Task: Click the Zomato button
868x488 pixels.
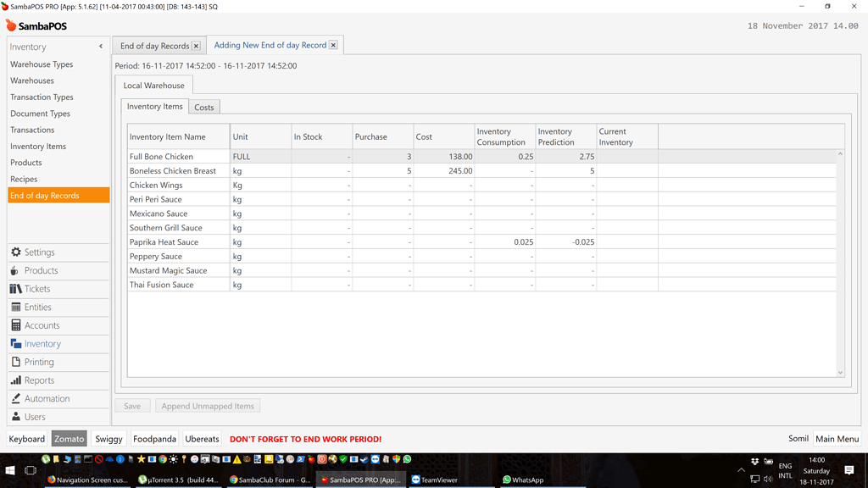Action: pyautogui.click(x=70, y=439)
